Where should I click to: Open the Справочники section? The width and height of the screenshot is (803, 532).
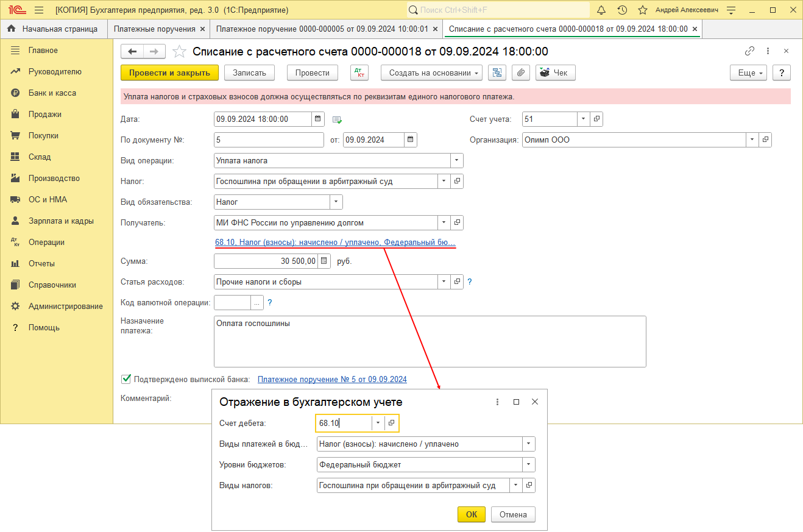coord(57,285)
